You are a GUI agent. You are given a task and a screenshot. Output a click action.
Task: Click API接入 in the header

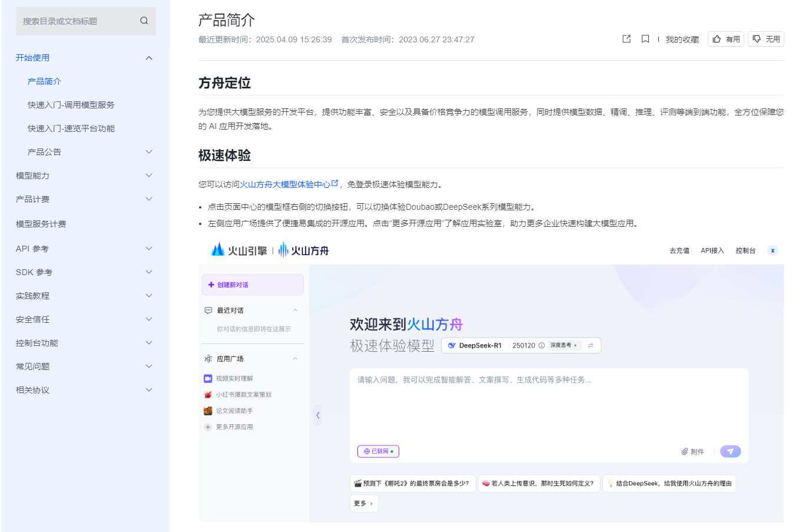click(x=712, y=250)
